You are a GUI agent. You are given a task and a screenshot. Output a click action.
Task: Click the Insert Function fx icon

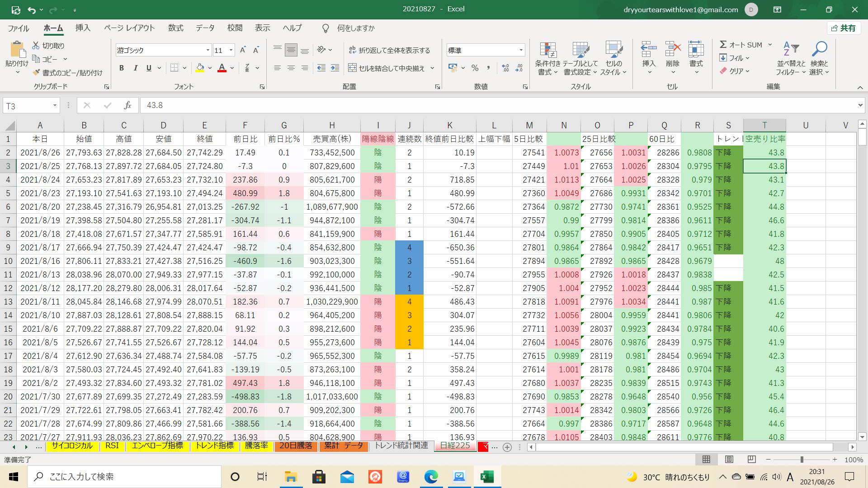[127, 105]
